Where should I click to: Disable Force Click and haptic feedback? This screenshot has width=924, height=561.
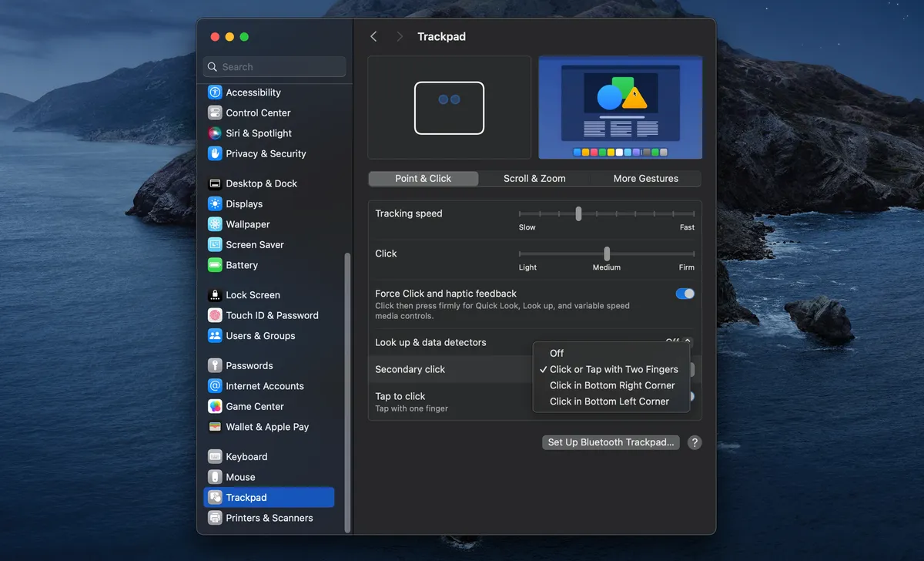(x=685, y=294)
